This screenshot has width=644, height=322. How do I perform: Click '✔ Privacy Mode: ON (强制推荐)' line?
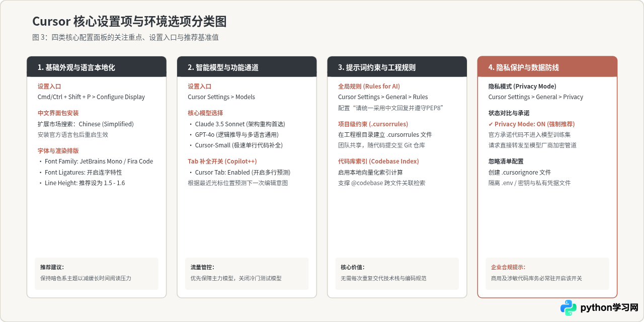(x=531, y=124)
